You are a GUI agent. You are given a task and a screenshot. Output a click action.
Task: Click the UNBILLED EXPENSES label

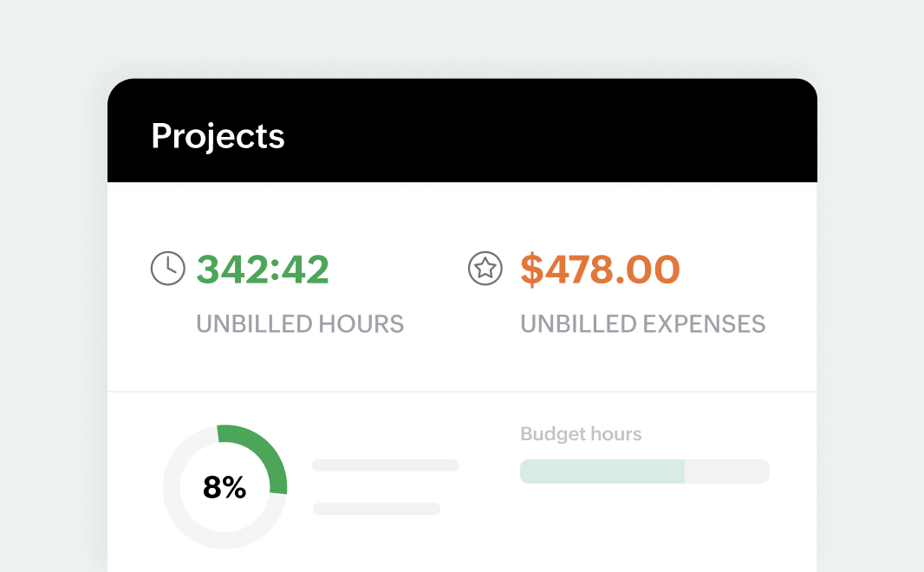[642, 324]
